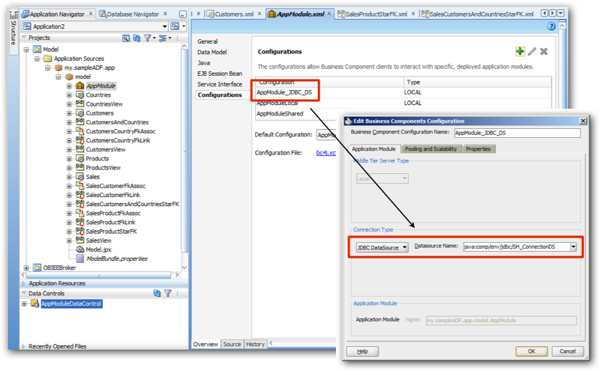This screenshot has width=600, height=371.
Task: Open the bc4j.xcfg configuration file link
Action: pyautogui.click(x=326, y=153)
